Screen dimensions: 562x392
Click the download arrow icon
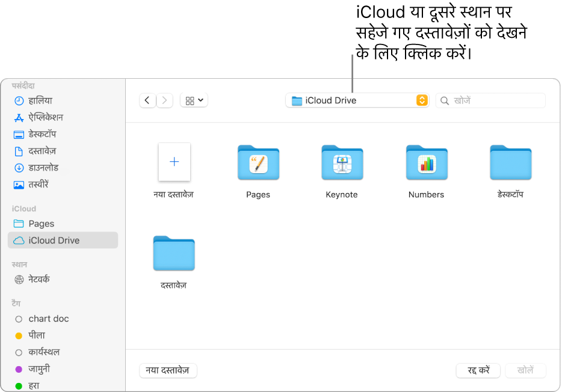(19, 168)
